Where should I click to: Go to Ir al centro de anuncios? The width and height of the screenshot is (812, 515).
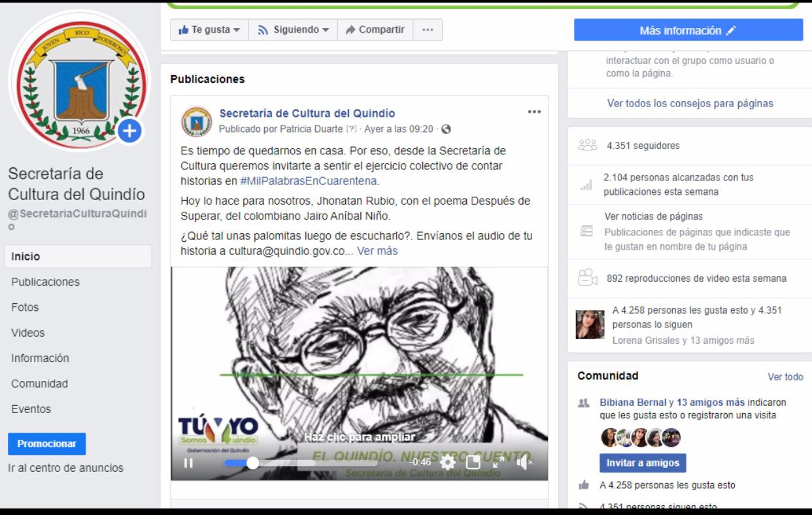tap(65, 468)
